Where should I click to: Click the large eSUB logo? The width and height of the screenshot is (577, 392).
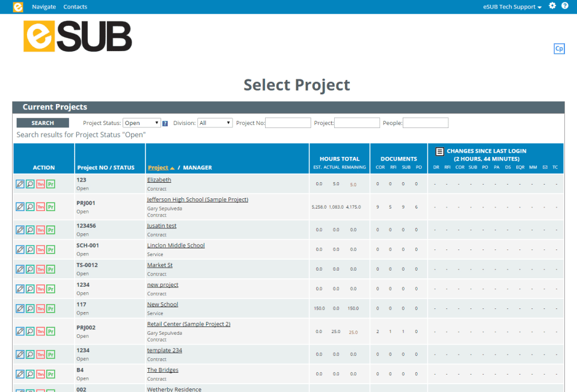point(78,36)
